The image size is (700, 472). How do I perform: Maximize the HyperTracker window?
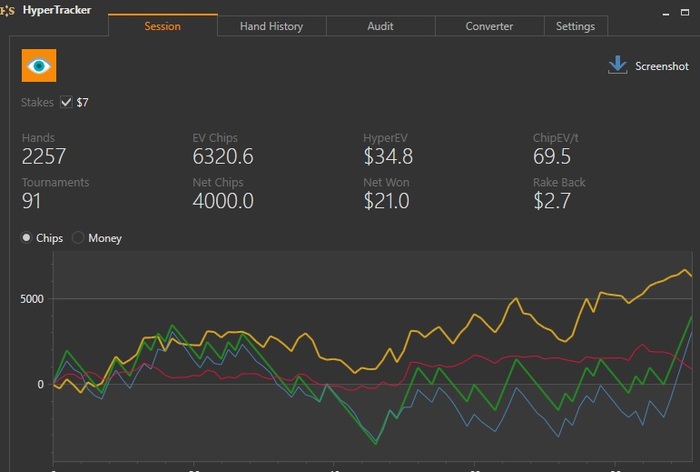point(685,13)
